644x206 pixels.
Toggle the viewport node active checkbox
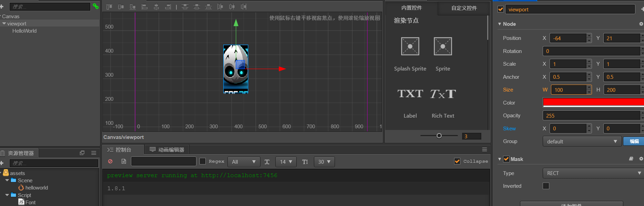(x=501, y=9)
